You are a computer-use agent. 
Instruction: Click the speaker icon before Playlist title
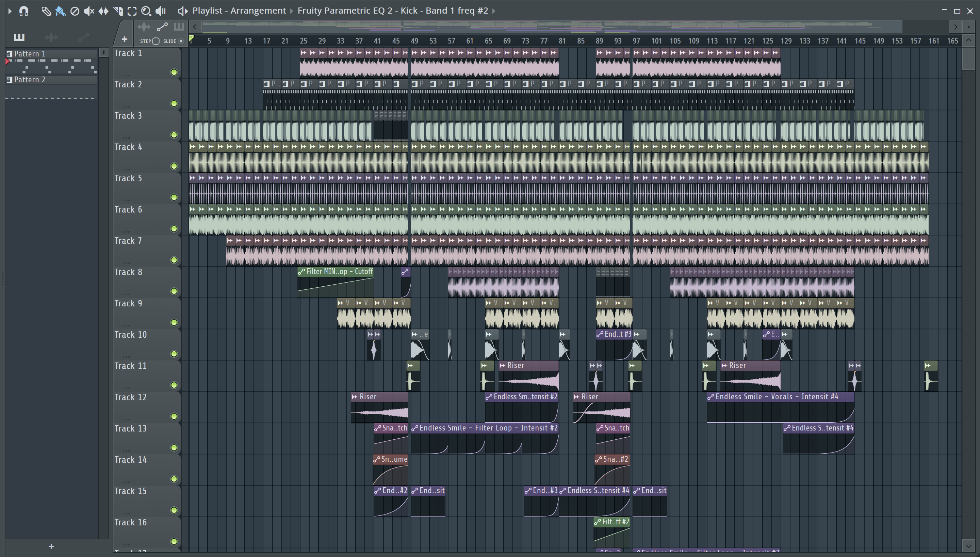point(183,11)
